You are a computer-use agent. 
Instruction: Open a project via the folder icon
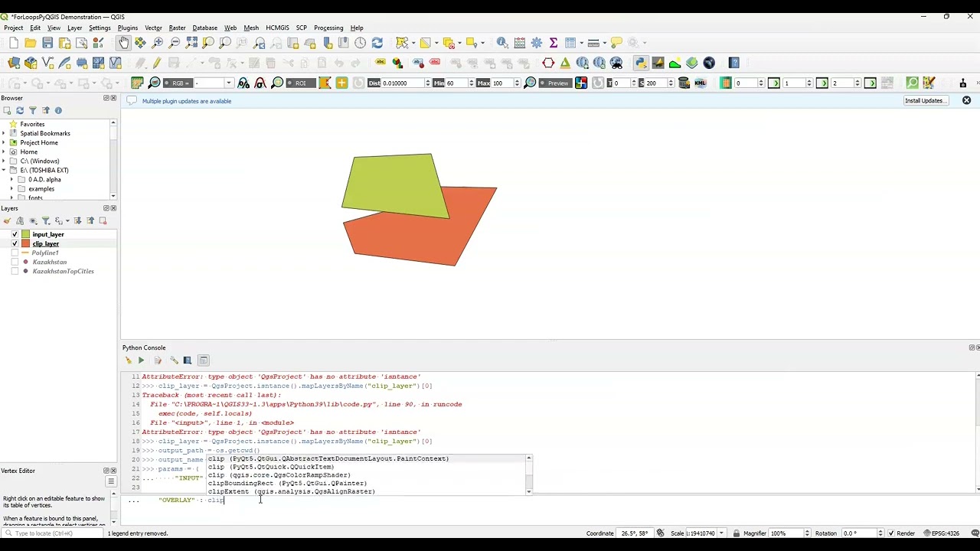tap(31, 43)
